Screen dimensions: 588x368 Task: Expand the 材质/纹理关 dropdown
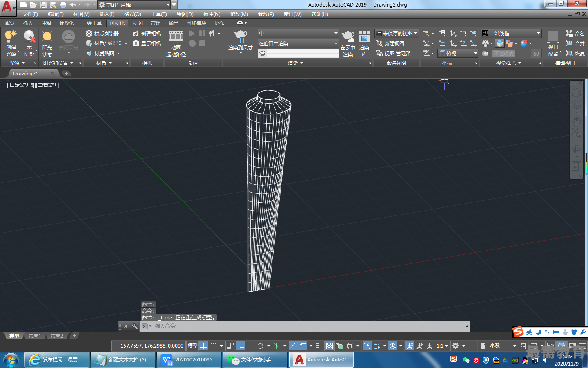point(126,43)
